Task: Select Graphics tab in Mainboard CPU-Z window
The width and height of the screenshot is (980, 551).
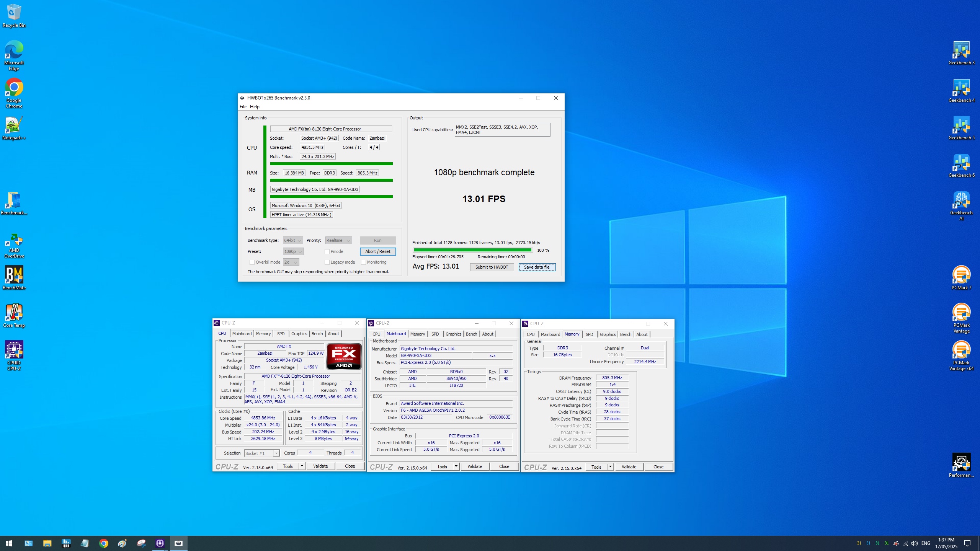Action: [453, 334]
